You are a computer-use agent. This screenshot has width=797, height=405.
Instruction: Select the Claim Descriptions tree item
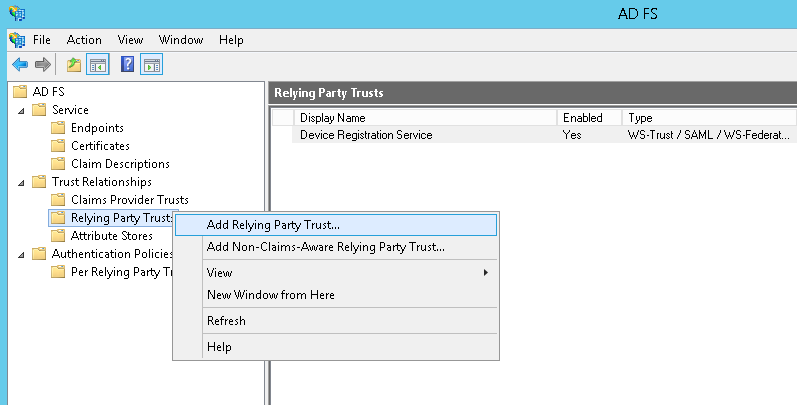click(120, 164)
